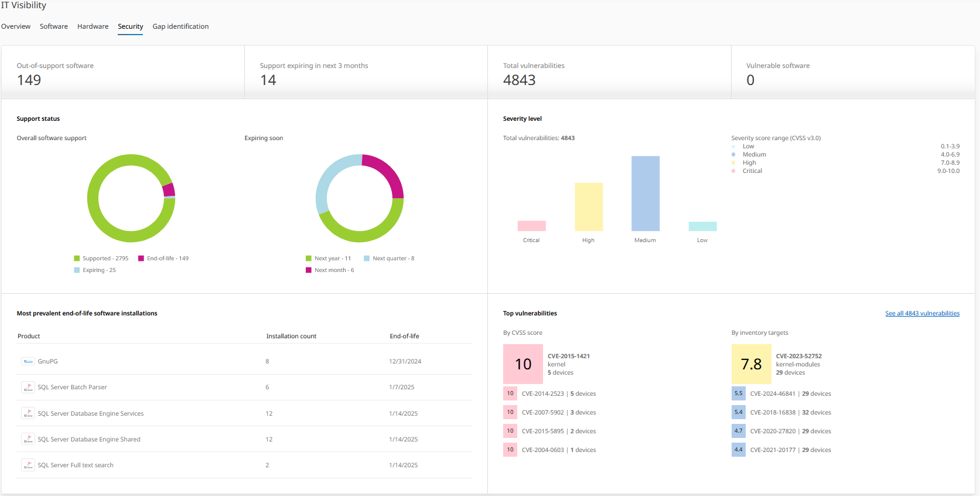Click the GnuPG product icon
This screenshot has width=980, height=496.
tap(28, 362)
